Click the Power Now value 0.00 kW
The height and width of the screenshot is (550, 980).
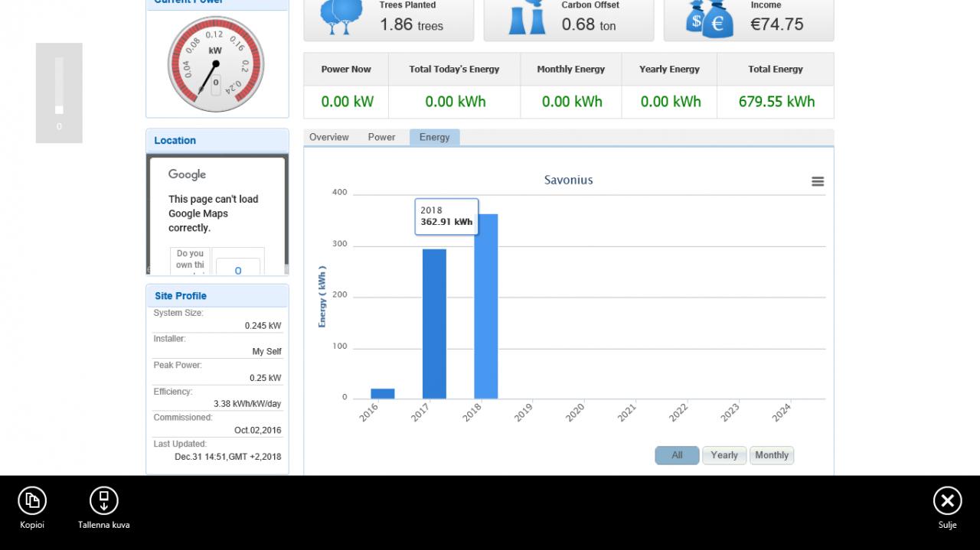[x=347, y=102]
